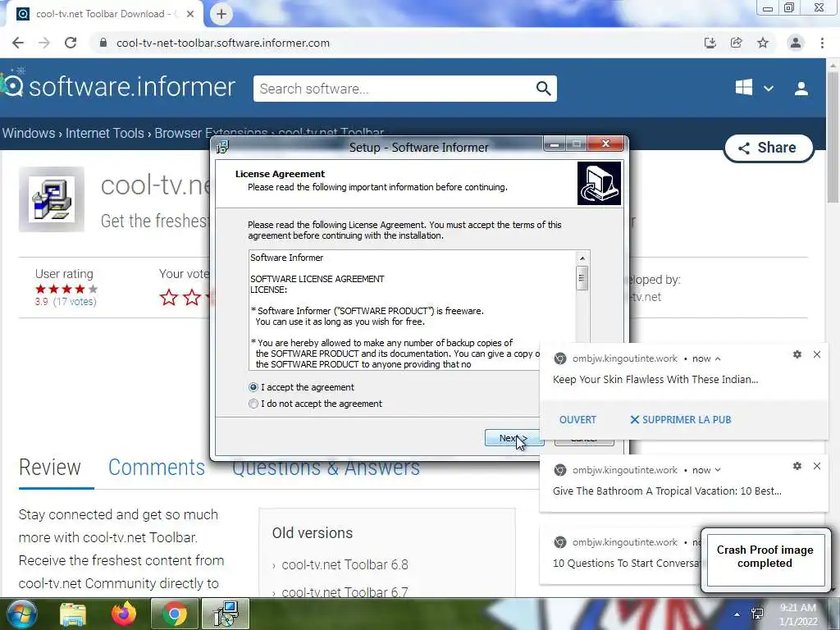Switch to Questions & Answers tab
The image size is (840, 630).
click(326, 468)
